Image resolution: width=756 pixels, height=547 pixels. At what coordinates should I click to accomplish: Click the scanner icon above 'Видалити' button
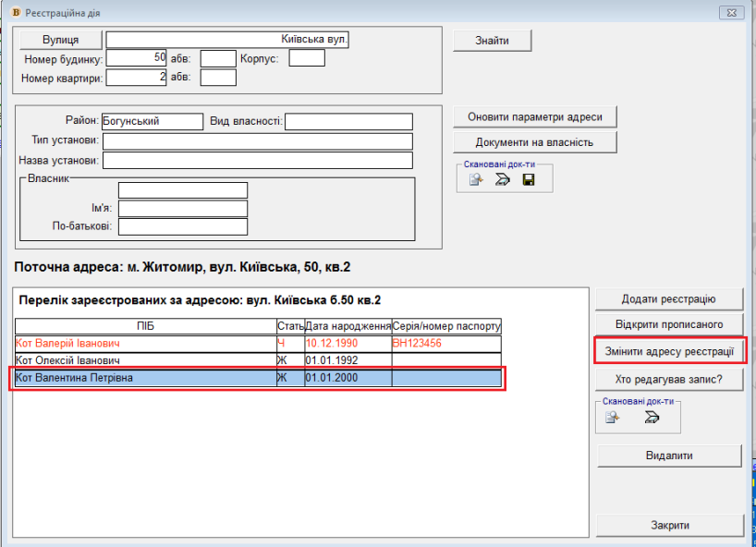[x=652, y=418]
